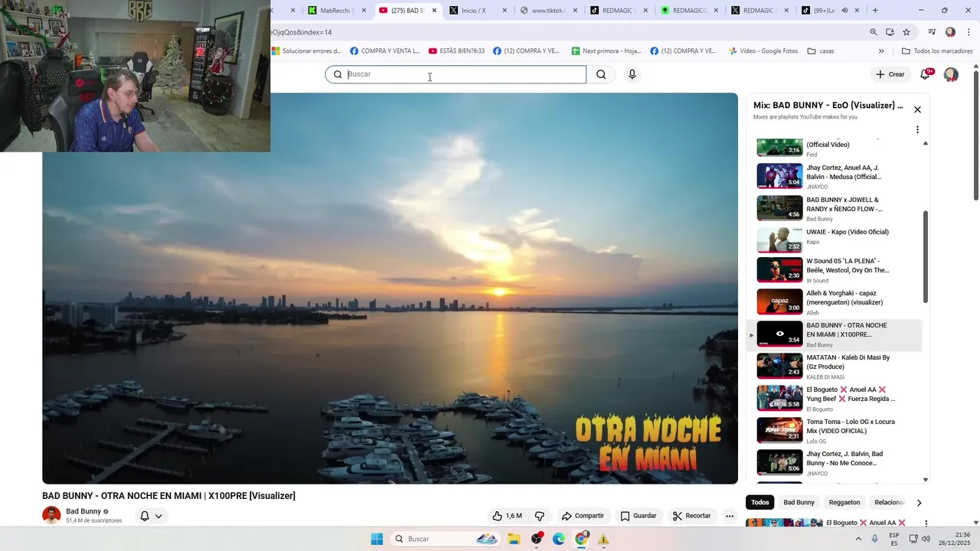Image resolution: width=980 pixels, height=551 pixels.
Task: Click the Alleh & Yorghaki capaz thumbnail
Action: [779, 302]
